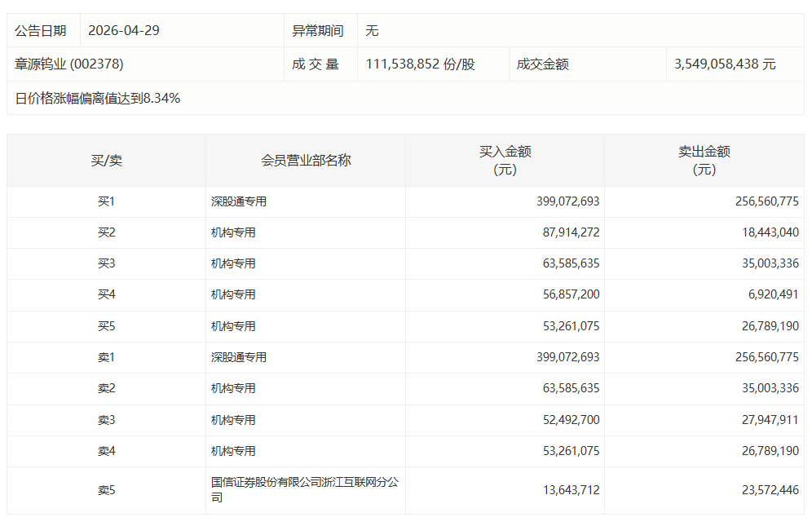Click the 章源钨业 (002378) stock name
812x526 pixels.
tap(69, 64)
